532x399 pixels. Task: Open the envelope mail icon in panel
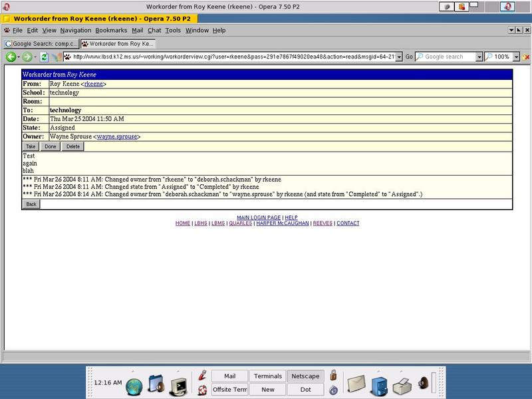[x=356, y=384]
